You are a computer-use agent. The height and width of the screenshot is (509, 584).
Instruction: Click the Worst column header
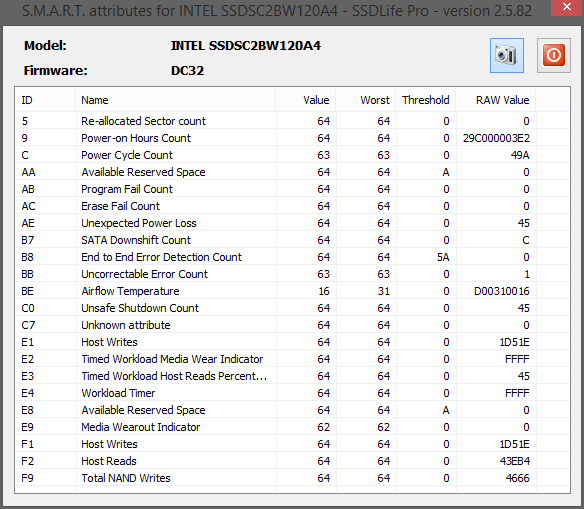point(366,100)
